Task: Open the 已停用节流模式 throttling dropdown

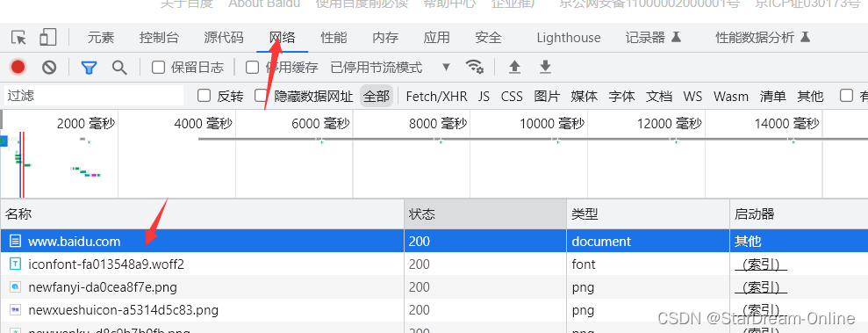Action: 391,68
